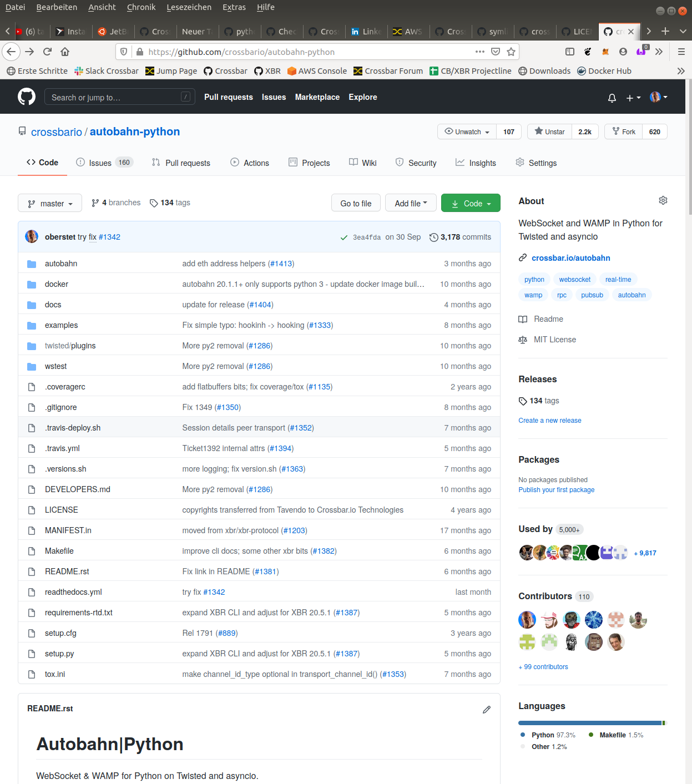This screenshot has width=692, height=784.
Task: Open the Docker Hub bookmark
Action: 604,70
